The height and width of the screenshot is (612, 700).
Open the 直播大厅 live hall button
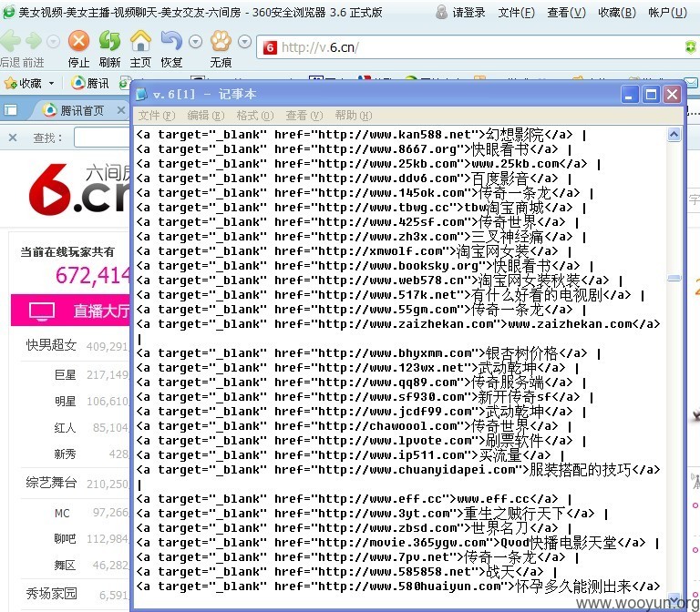click(70, 311)
